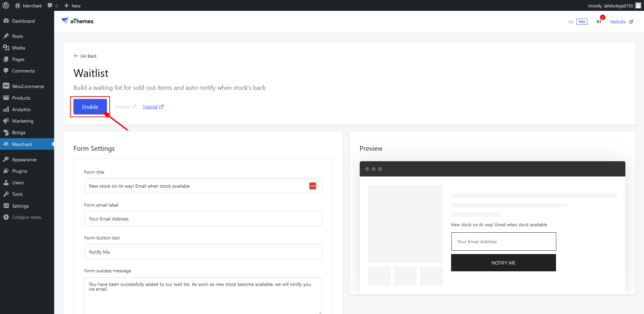Click the Form email label input field

(x=203, y=219)
